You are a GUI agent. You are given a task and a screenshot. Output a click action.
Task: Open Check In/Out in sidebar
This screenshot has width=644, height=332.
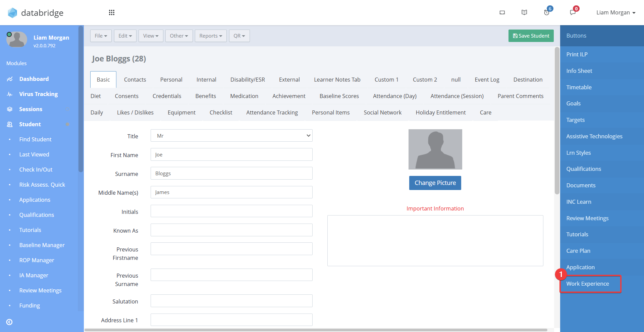[x=36, y=170]
